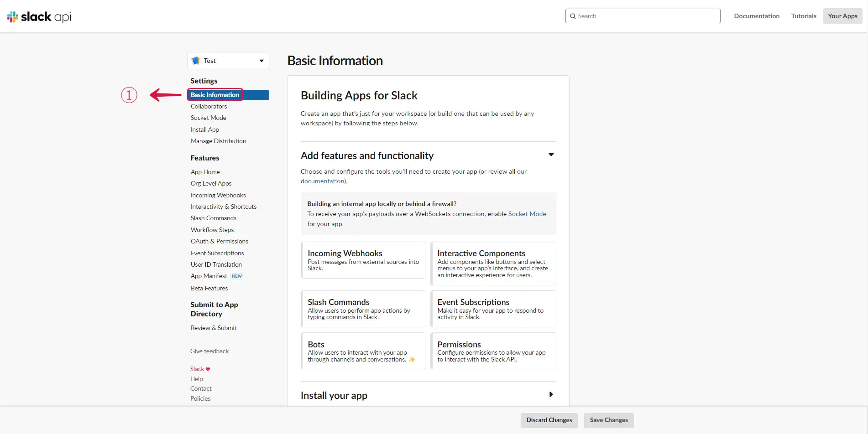Select the Permissions feature card
Screen dimensions: 868x434
point(493,351)
